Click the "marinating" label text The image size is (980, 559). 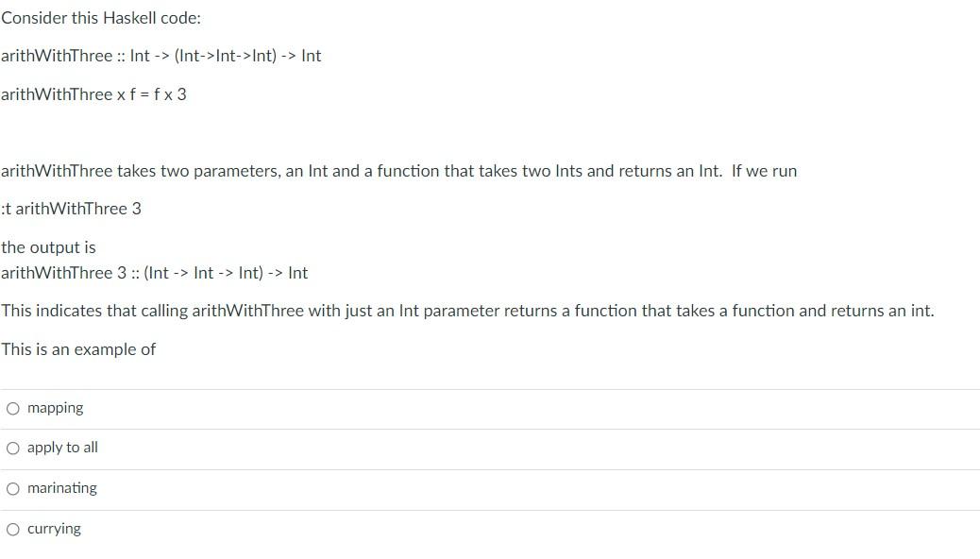(61, 487)
